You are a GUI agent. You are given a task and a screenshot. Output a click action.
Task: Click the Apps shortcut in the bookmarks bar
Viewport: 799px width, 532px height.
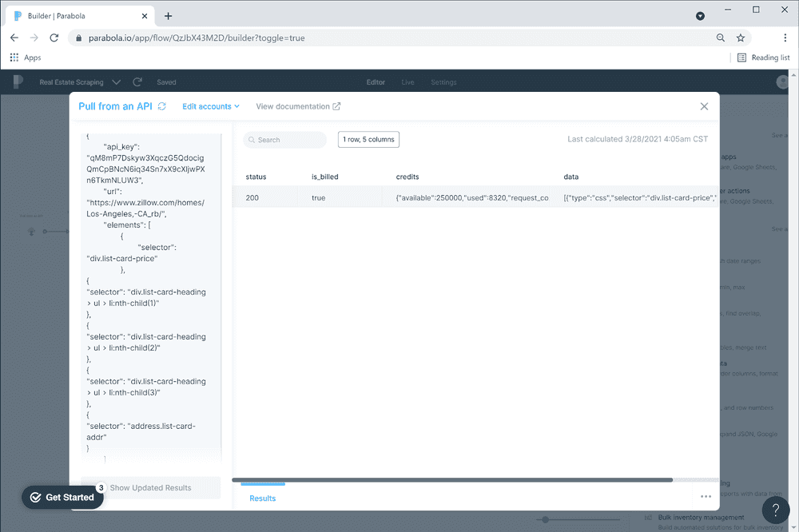coord(26,58)
